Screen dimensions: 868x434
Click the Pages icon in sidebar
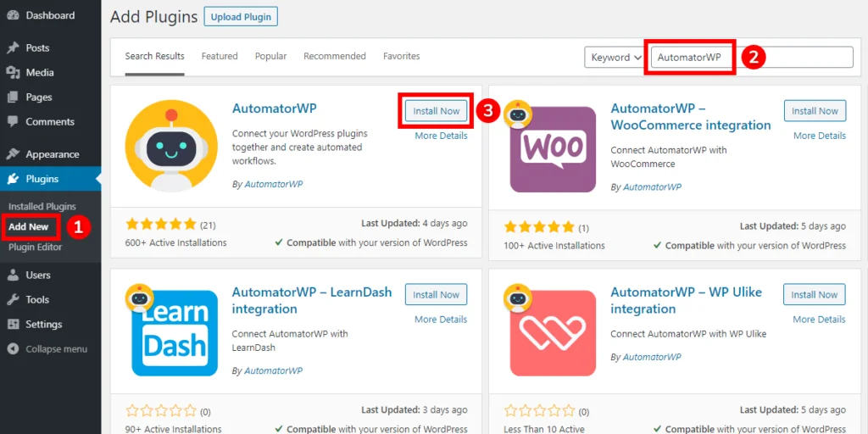(x=13, y=97)
